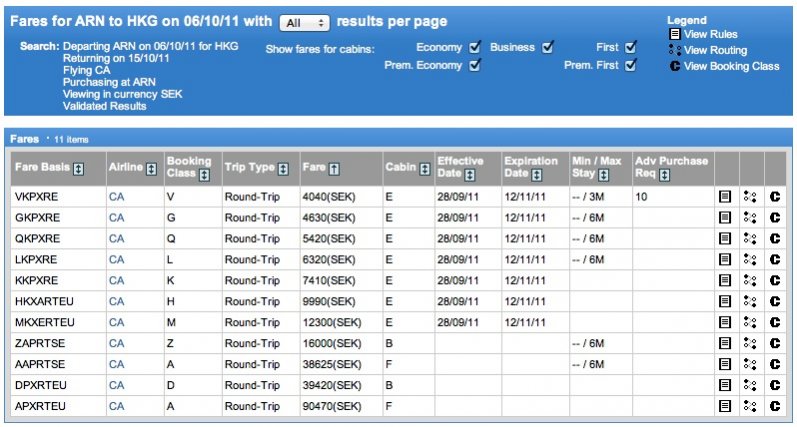View rules for the VKPXRE fare
797x427 pixels.
(725, 197)
